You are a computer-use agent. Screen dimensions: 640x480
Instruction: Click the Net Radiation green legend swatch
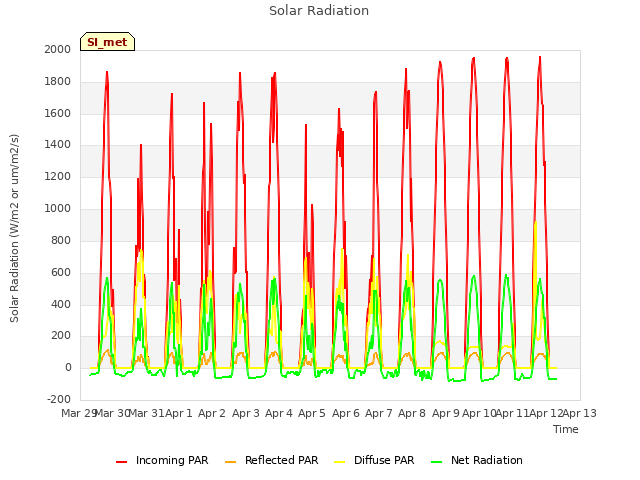pos(437,462)
